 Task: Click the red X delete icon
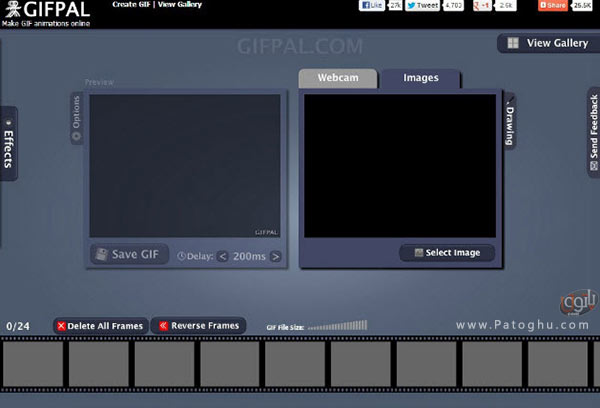tap(61, 326)
